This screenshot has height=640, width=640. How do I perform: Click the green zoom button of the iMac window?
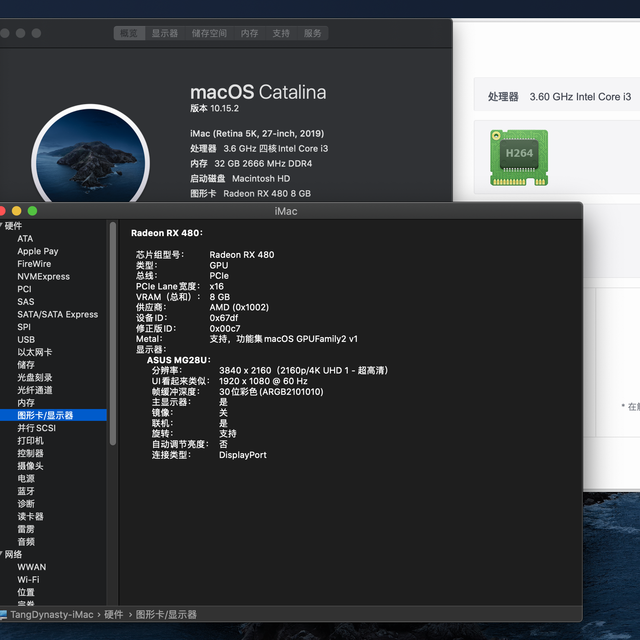(32, 211)
